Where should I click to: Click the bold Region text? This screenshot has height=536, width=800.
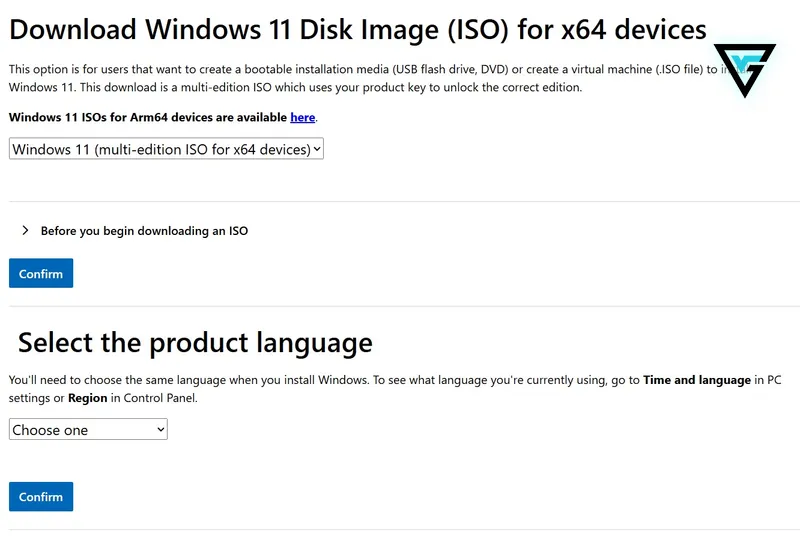[88, 398]
